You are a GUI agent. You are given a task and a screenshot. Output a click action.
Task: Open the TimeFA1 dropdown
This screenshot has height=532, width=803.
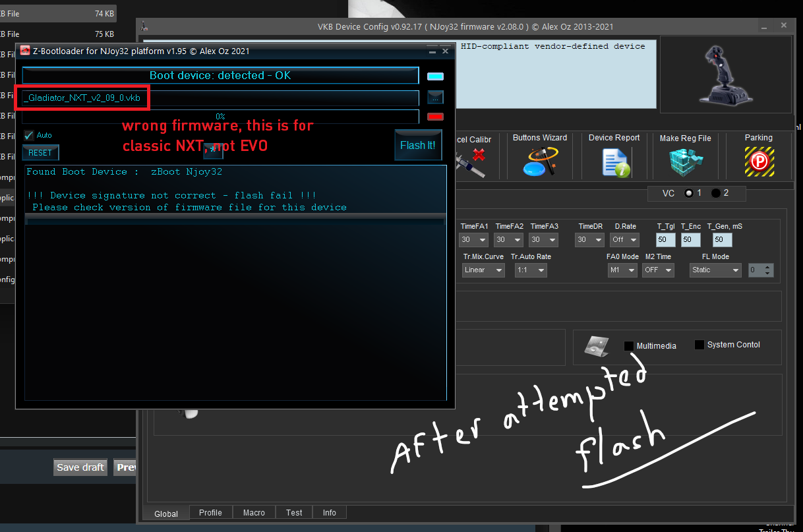[x=474, y=240]
